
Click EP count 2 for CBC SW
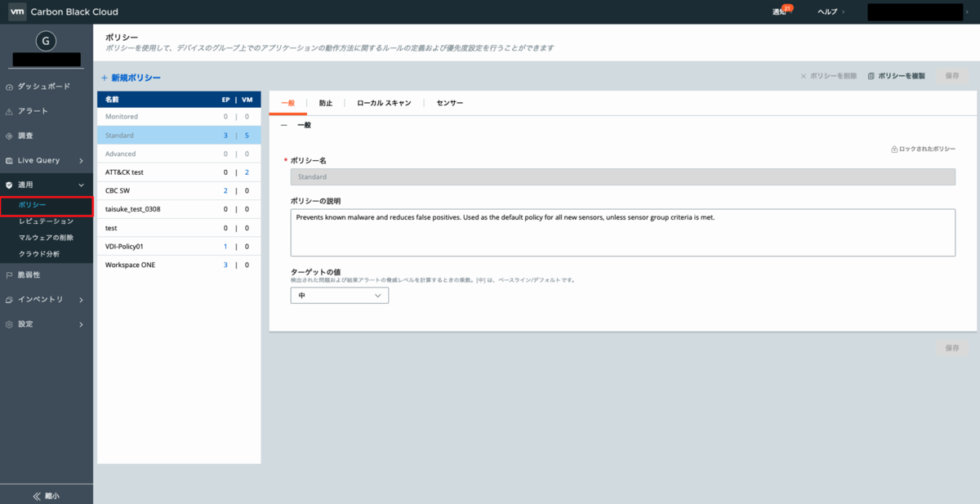click(x=225, y=190)
